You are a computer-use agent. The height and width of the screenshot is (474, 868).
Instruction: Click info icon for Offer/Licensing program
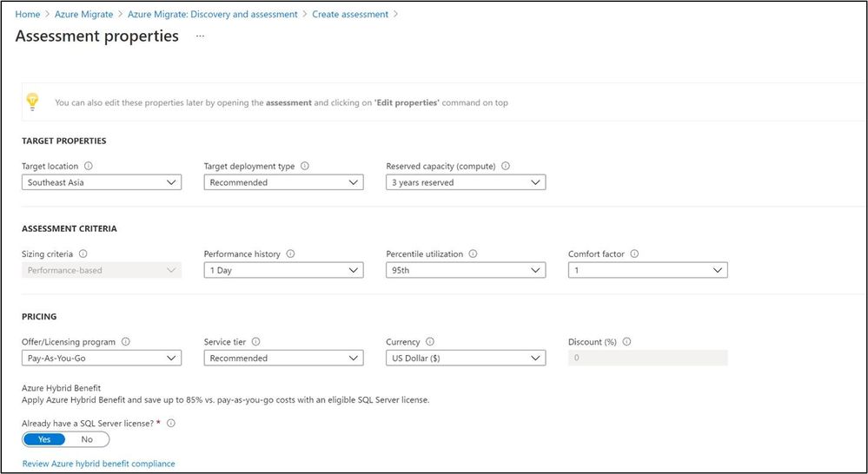(126, 342)
